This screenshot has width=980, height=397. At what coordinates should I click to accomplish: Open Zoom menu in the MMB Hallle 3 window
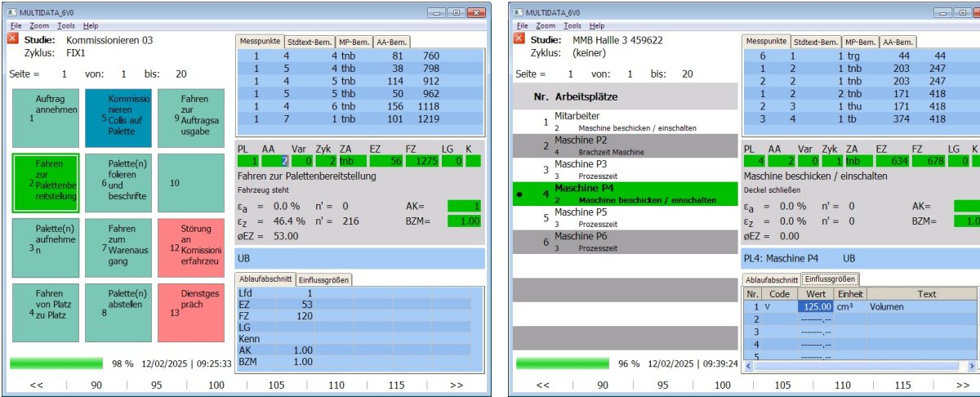coord(549,26)
